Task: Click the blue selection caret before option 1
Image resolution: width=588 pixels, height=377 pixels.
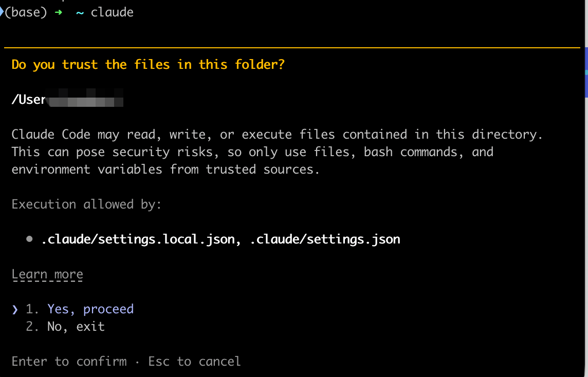Action: (x=14, y=309)
